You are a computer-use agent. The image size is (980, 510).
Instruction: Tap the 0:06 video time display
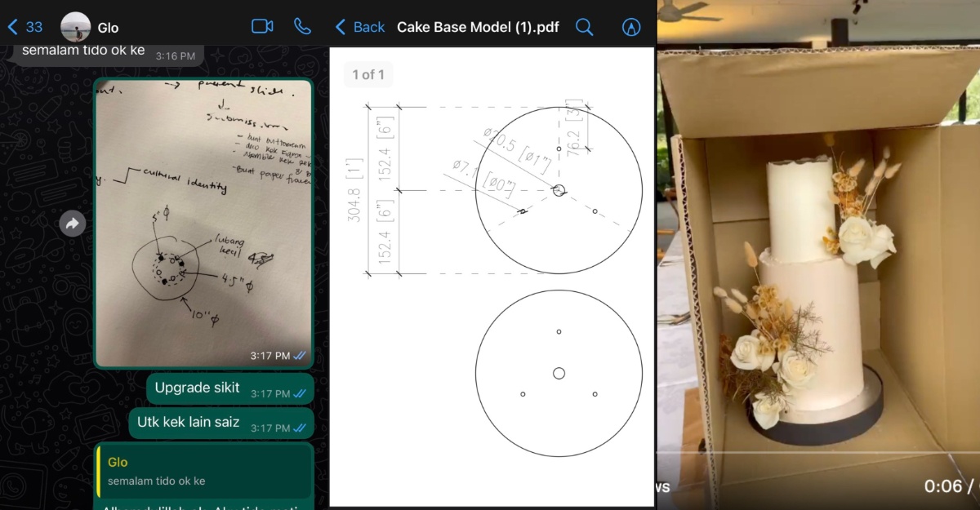click(x=942, y=486)
